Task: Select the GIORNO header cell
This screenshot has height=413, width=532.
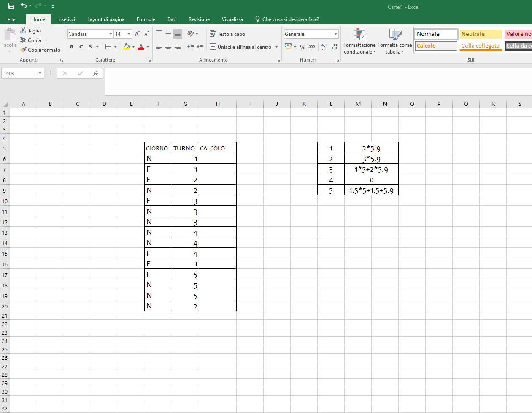Action: click(x=158, y=148)
